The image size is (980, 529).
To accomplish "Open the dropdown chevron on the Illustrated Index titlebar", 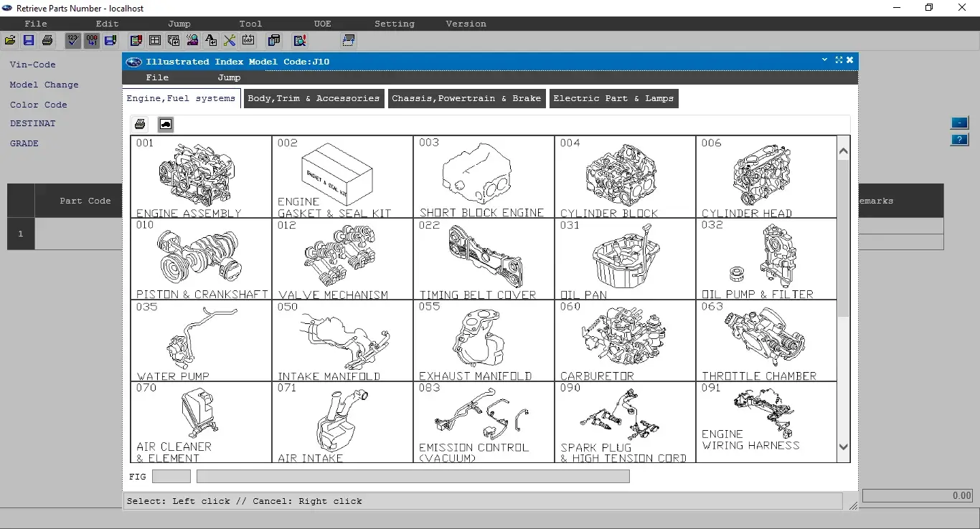I will (x=824, y=60).
